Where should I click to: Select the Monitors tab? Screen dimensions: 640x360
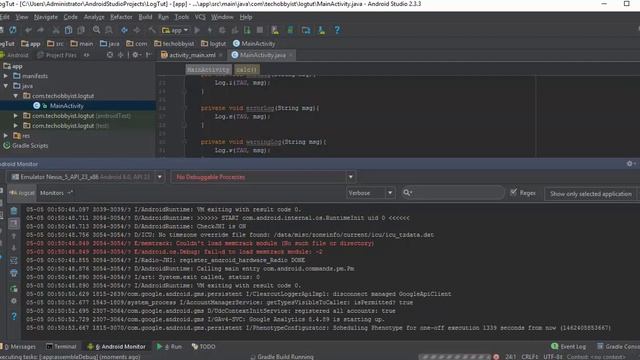(52, 193)
